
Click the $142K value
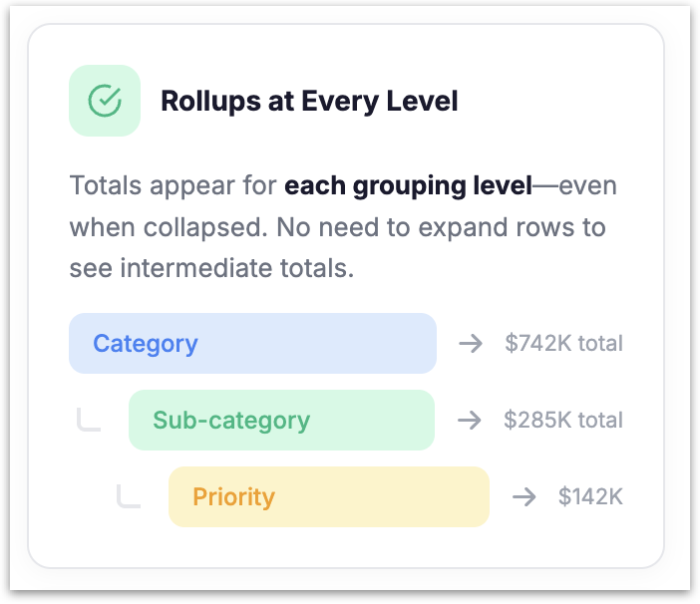(590, 496)
